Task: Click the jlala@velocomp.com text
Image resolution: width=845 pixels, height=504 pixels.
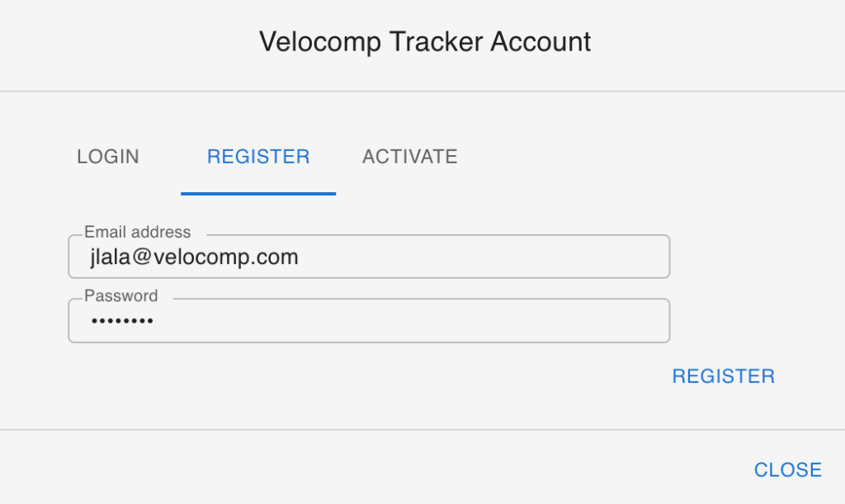Action: 194,257
